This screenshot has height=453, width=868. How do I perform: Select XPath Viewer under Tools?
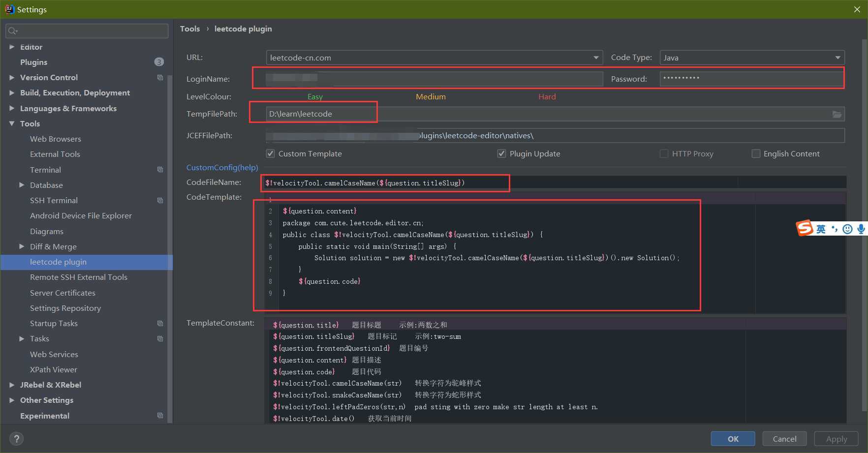[54, 369]
